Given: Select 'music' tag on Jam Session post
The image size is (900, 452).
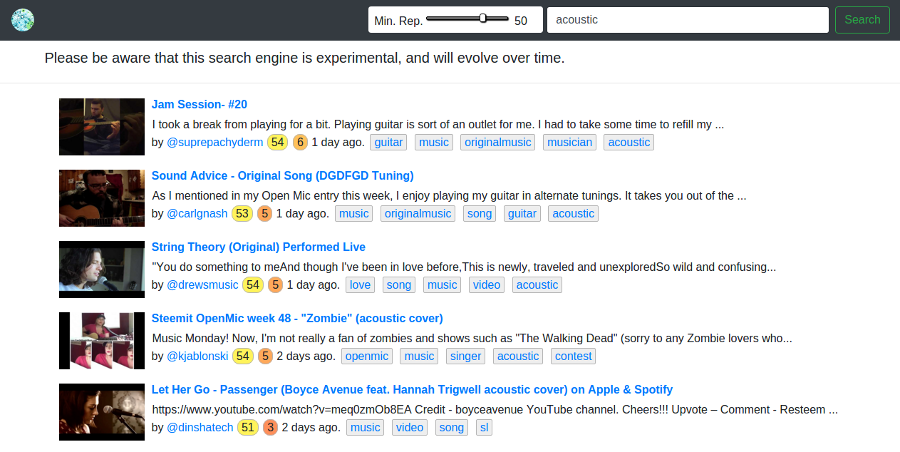Looking at the screenshot, I should click(x=434, y=142).
